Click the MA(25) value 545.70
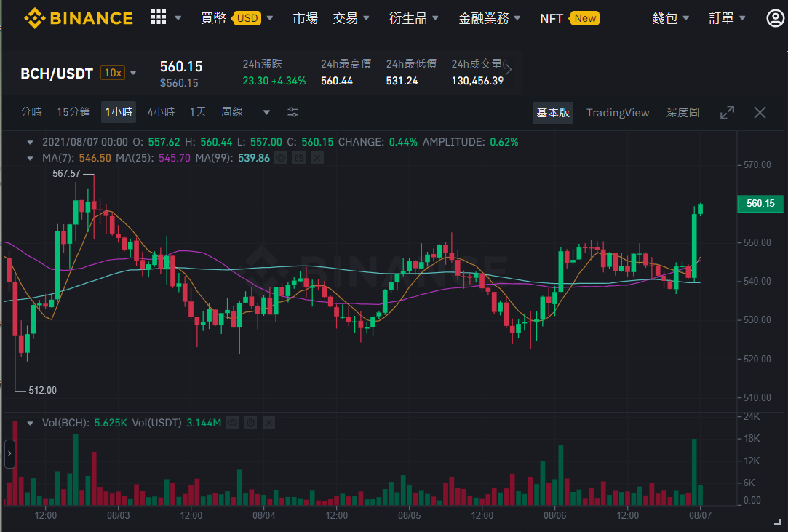This screenshot has height=532, width=788. (175, 159)
